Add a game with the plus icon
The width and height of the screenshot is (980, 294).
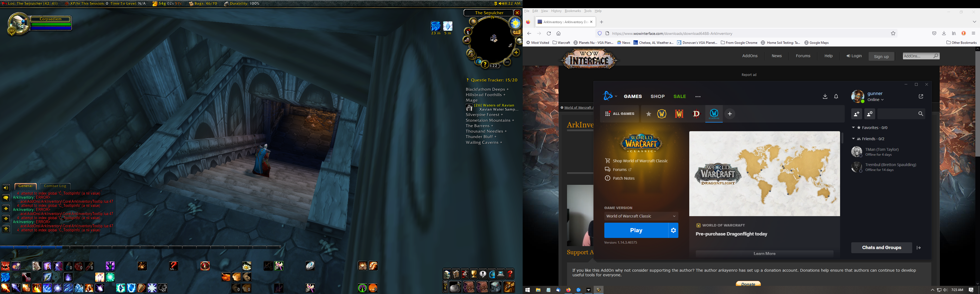730,114
